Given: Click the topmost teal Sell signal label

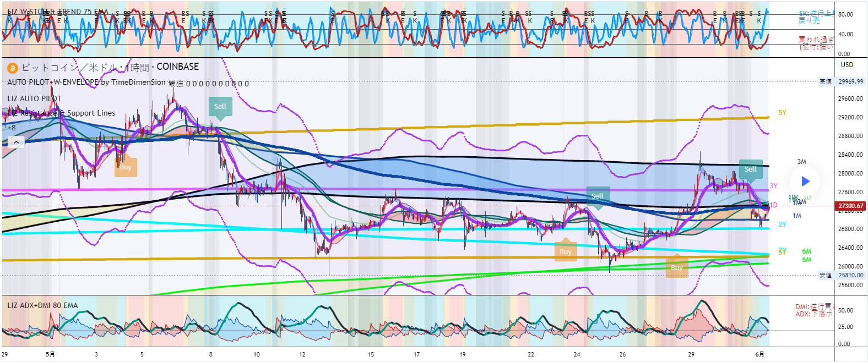Looking at the screenshot, I should pos(220,107).
